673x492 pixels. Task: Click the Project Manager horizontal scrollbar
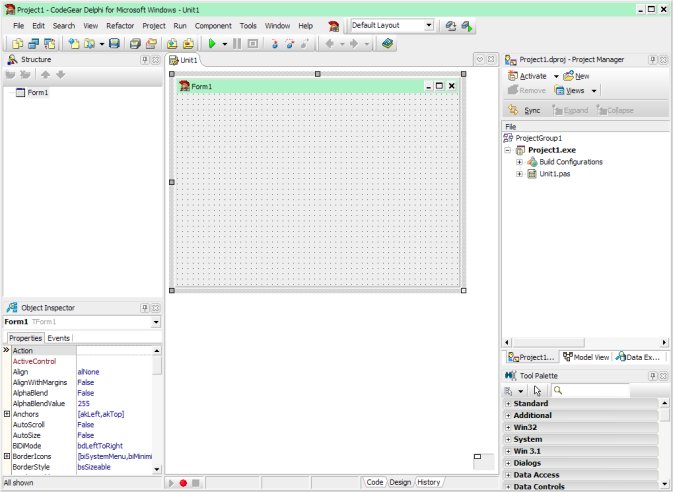coord(586,343)
